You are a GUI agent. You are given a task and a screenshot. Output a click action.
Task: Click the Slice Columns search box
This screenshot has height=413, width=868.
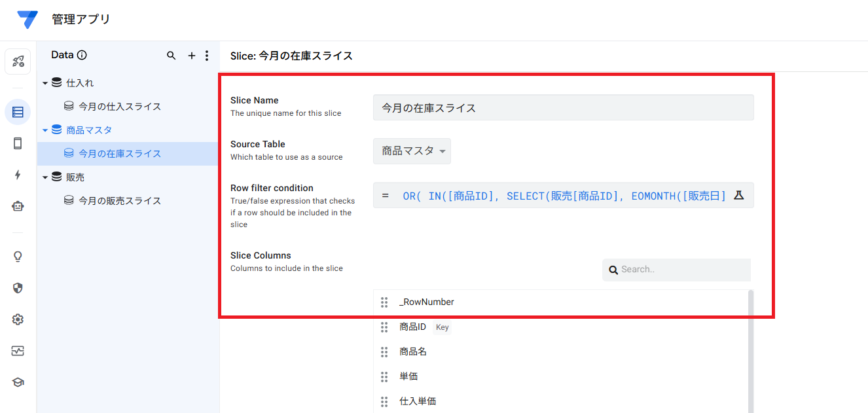(x=681, y=270)
